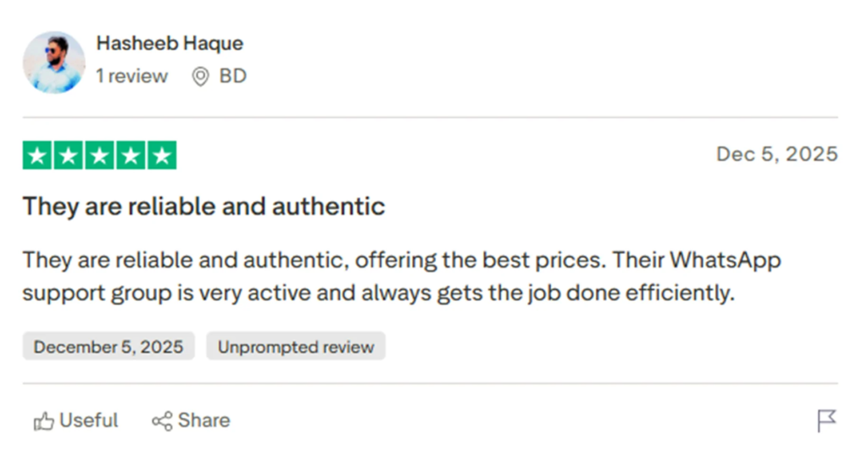Open Hasheeb Haque's profile picture
The width and height of the screenshot is (868, 451).
53,62
